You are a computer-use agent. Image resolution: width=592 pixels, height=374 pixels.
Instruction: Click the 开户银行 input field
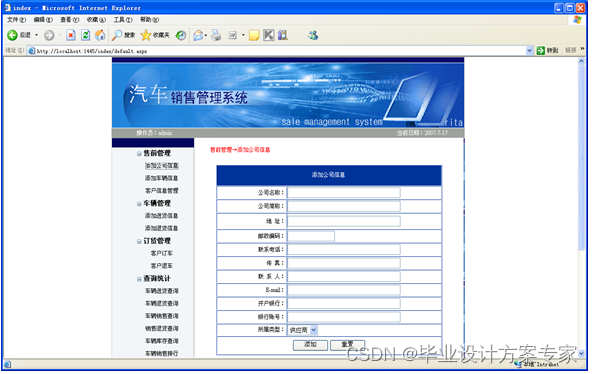point(344,304)
